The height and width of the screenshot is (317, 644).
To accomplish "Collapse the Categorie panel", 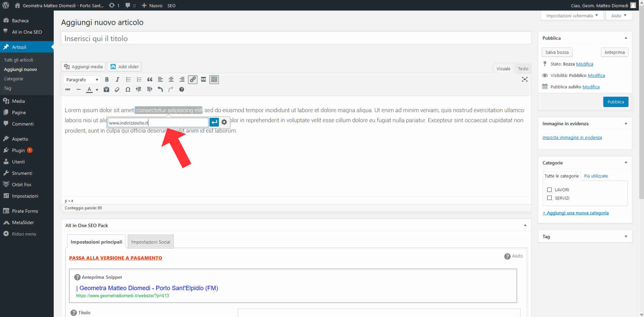I will tap(626, 162).
